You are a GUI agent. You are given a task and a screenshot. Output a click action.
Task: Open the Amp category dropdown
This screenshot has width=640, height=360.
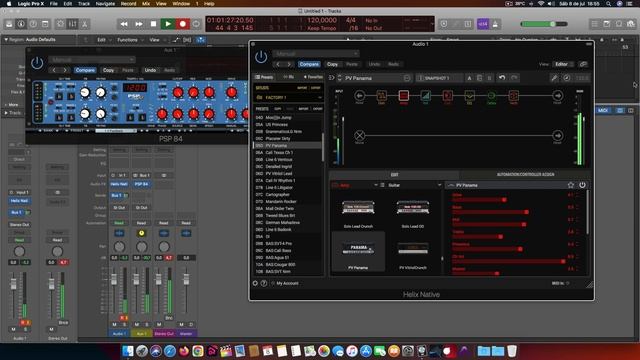[354, 185]
